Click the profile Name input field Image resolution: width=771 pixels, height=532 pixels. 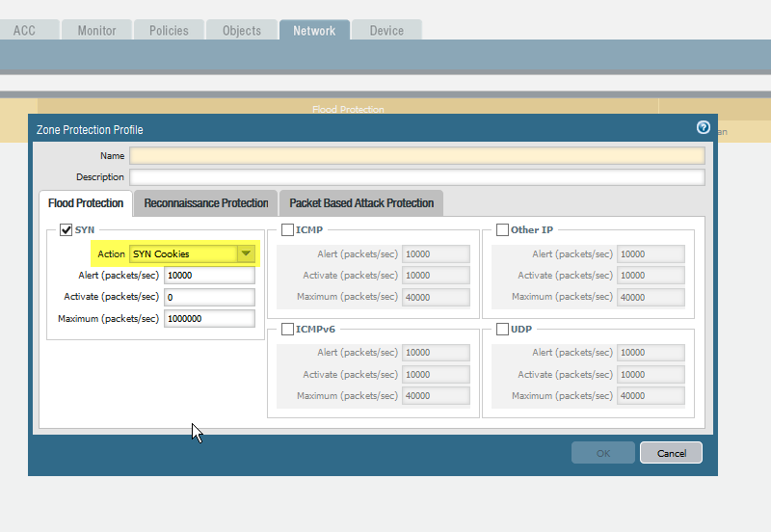(416, 155)
